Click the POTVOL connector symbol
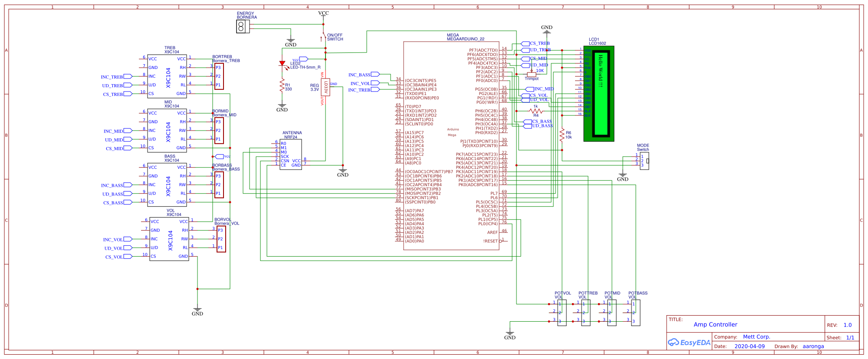Screen dimensions: 868x359 tap(562, 313)
